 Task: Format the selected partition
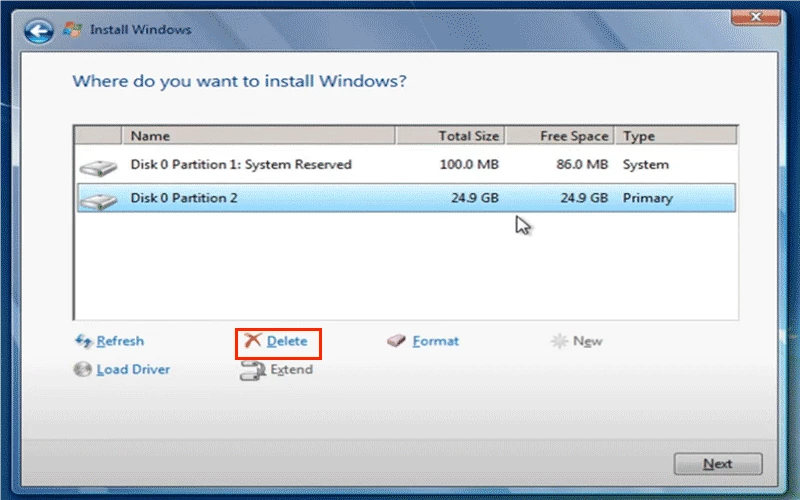(435, 341)
